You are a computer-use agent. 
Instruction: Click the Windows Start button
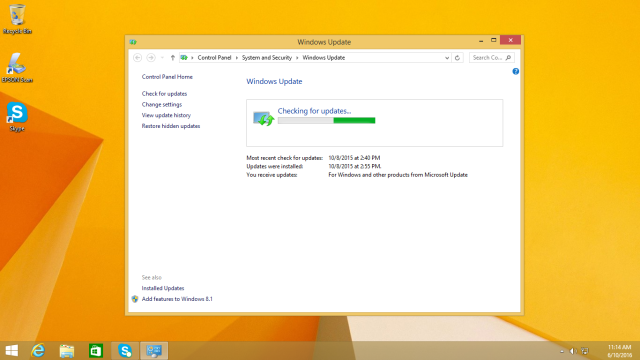click(11, 351)
